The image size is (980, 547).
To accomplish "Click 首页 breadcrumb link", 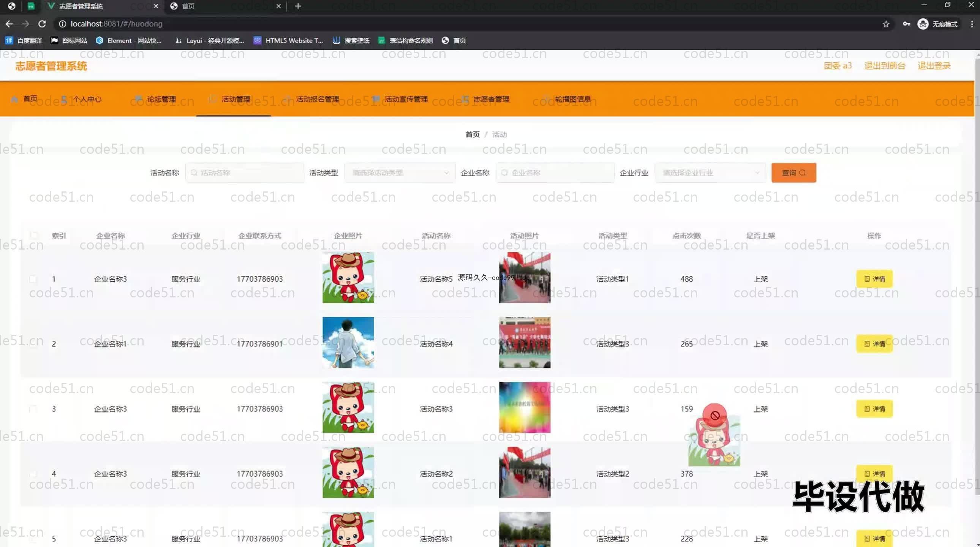I will (473, 134).
